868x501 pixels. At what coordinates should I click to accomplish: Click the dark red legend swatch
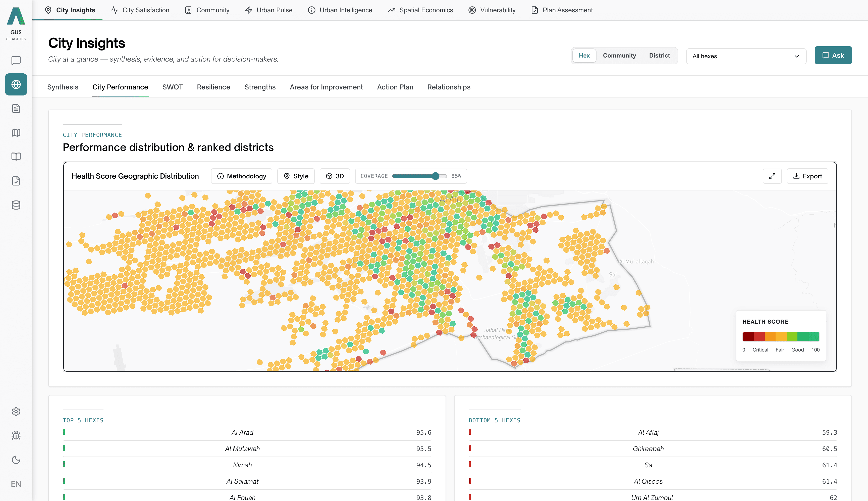pos(748,336)
